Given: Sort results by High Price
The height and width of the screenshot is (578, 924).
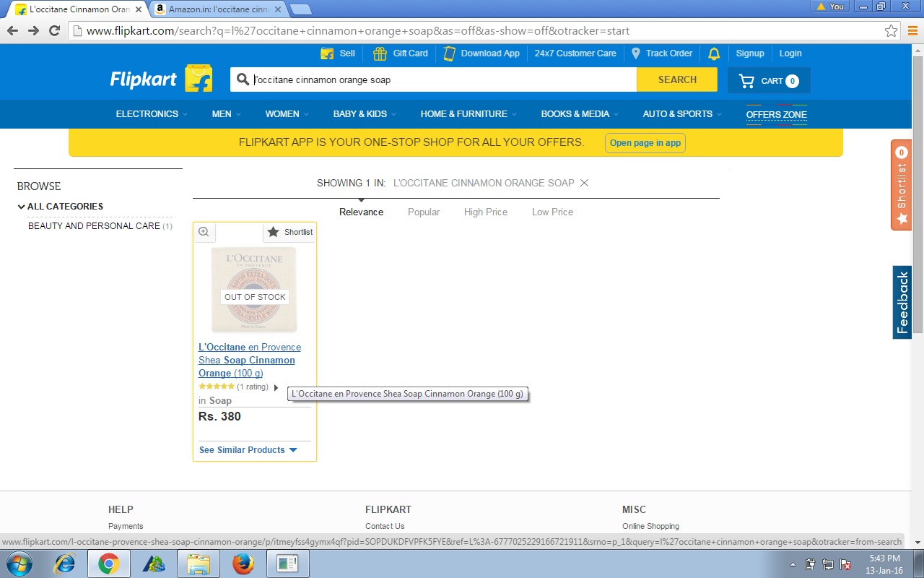Looking at the screenshot, I should tap(486, 212).
